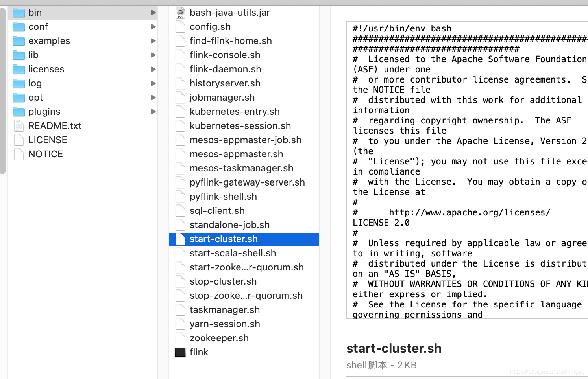Click the flink-console.sh file icon

tap(180, 55)
